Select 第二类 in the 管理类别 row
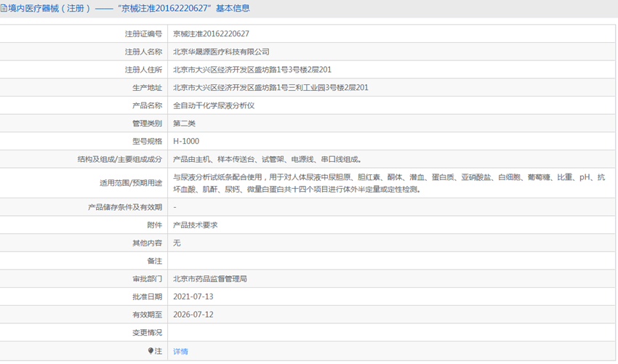 coord(184,124)
